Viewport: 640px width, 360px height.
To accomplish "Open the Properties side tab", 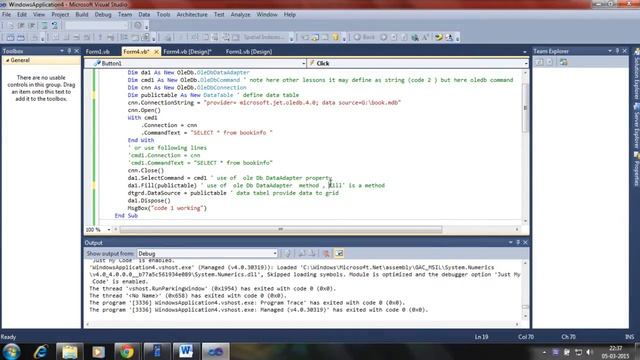I will point(636,170).
